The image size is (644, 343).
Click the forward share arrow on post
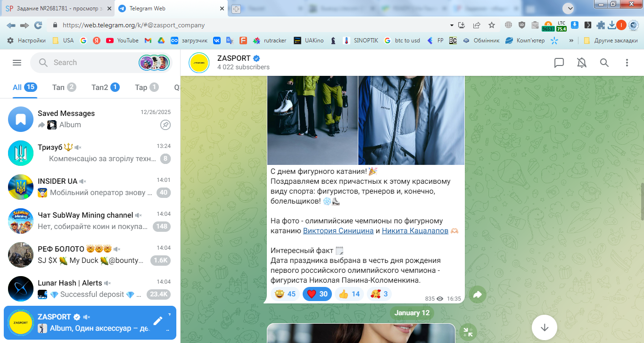click(477, 294)
